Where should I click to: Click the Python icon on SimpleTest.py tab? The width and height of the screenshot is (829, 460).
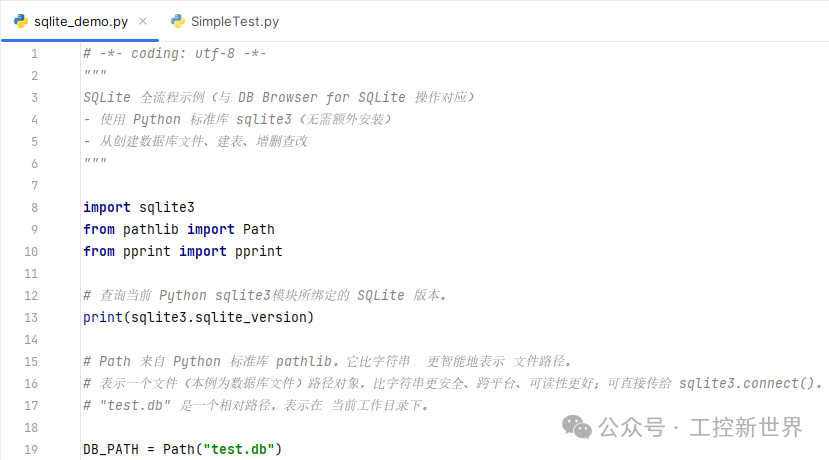[x=178, y=21]
